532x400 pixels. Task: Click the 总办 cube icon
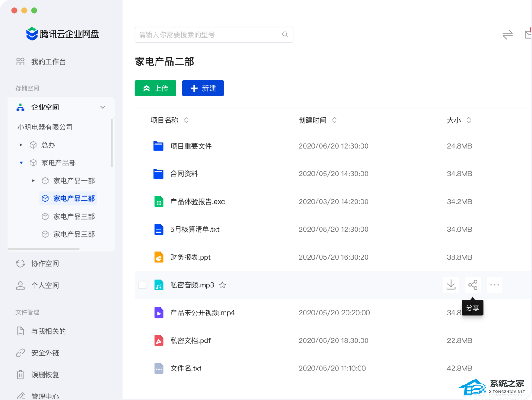(x=33, y=145)
